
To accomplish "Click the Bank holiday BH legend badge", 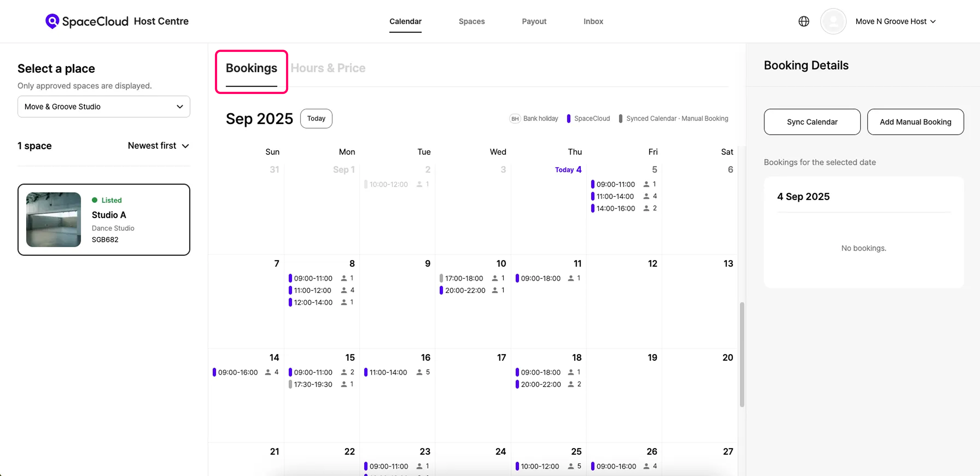I will pyautogui.click(x=515, y=119).
